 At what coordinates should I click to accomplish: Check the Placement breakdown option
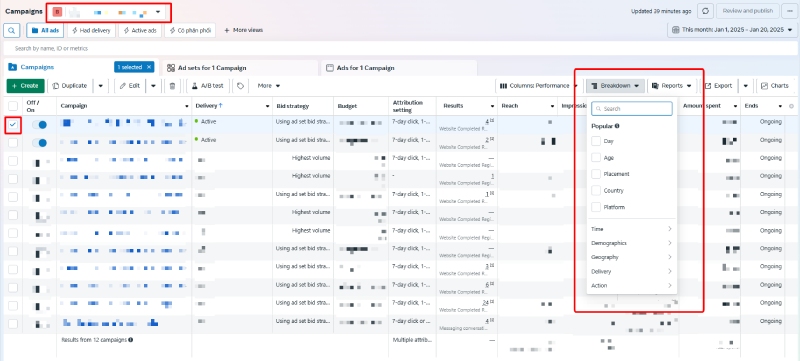pyautogui.click(x=595, y=174)
